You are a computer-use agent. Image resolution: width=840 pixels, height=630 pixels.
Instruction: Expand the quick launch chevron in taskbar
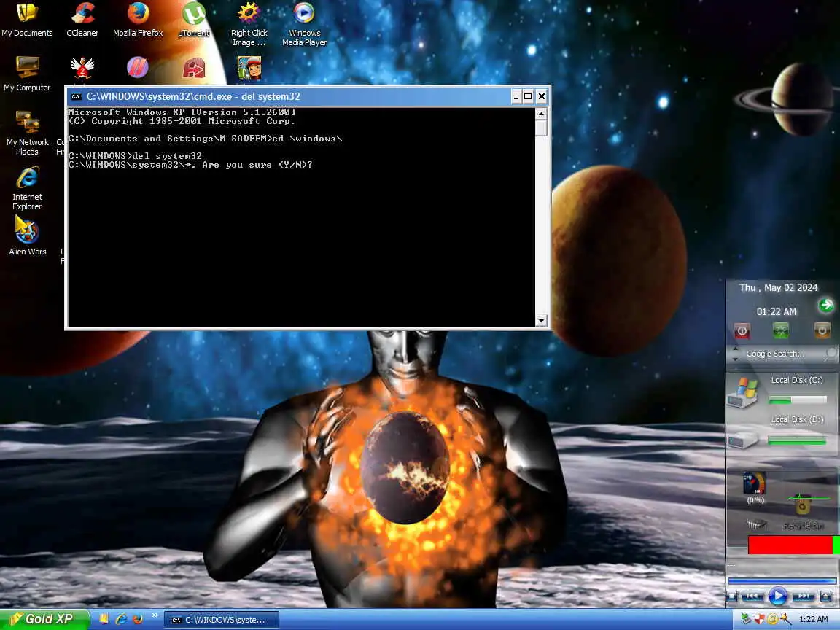[x=155, y=615]
